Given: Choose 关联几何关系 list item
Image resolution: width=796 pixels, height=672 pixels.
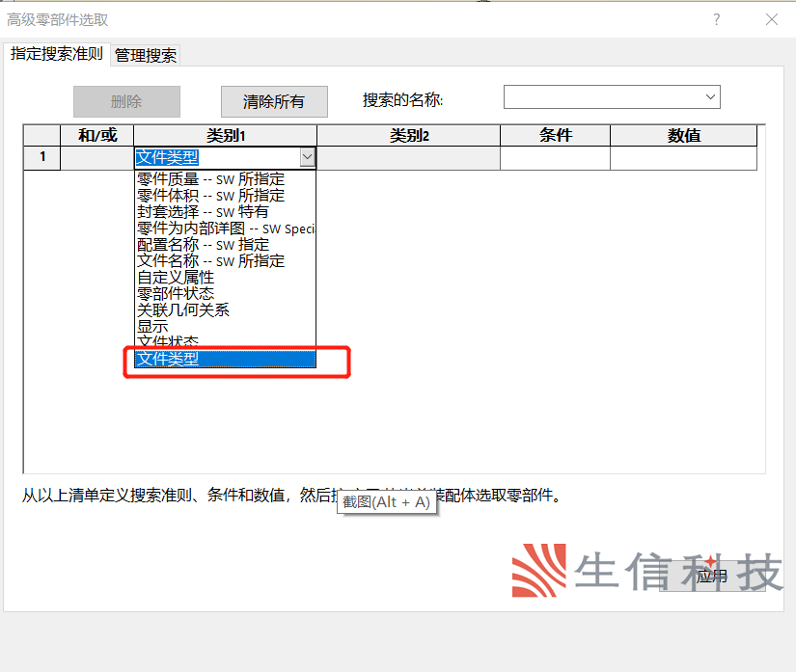Looking at the screenshot, I should tap(225, 309).
